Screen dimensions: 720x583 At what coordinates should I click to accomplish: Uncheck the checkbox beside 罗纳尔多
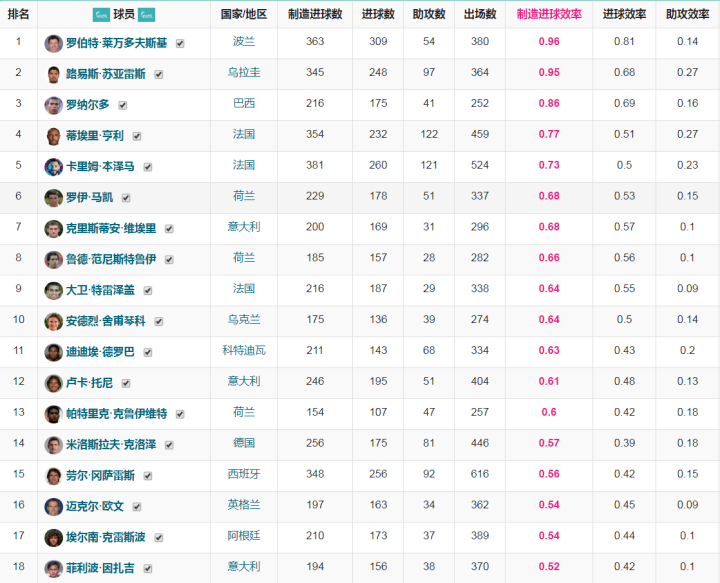pos(120,105)
